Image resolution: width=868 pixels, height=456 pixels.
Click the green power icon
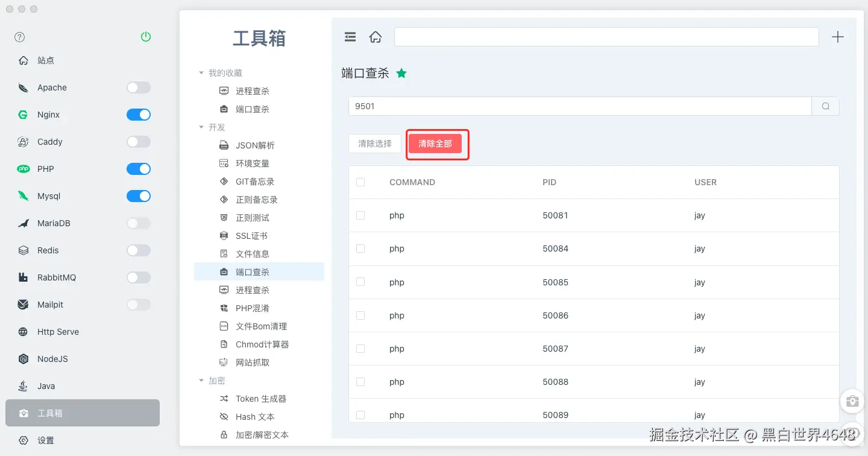click(x=145, y=37)
